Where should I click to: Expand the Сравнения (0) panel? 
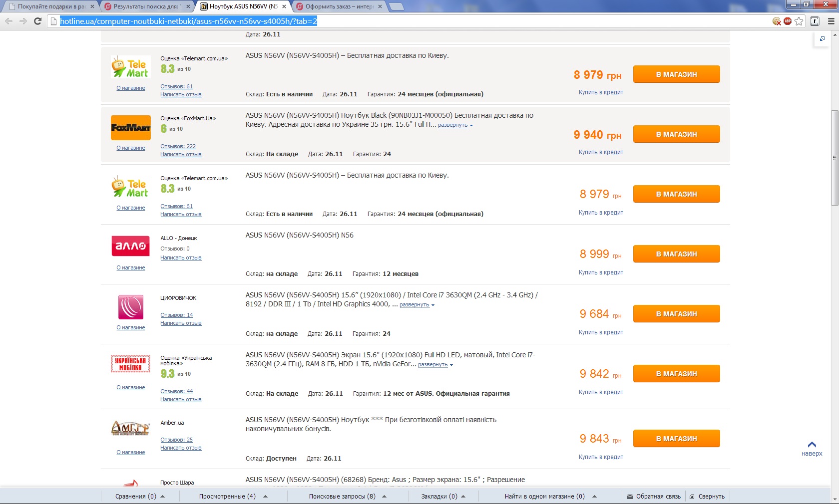(140, 497)
